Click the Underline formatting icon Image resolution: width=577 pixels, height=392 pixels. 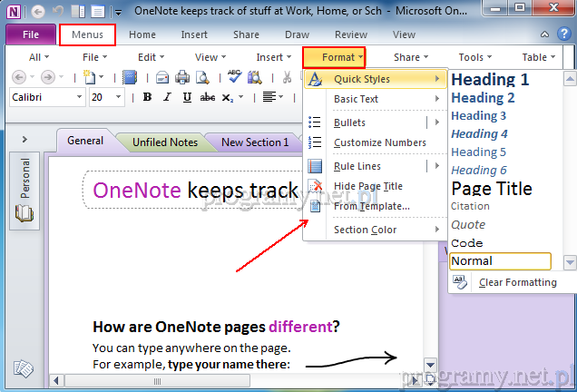(x=185, y=97)
